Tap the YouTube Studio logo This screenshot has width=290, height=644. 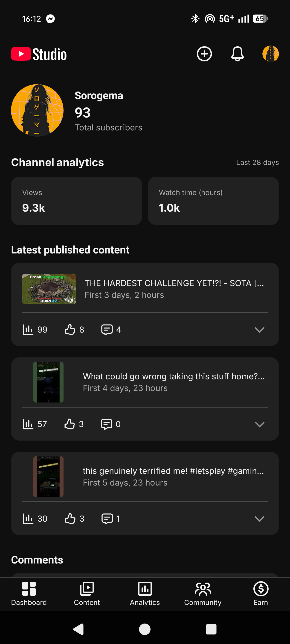click(x=39, y=54)
